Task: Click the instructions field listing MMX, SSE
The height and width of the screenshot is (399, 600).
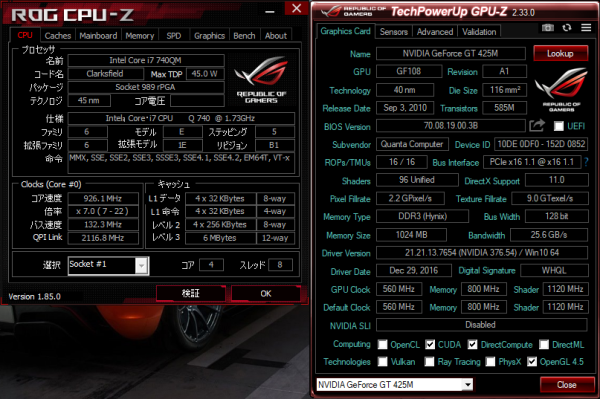Action: (x=181, y=162)
